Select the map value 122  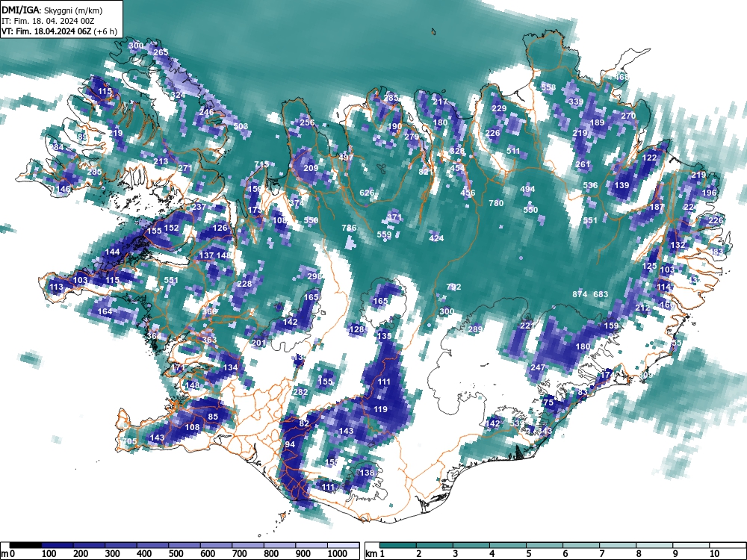[650, 158]
